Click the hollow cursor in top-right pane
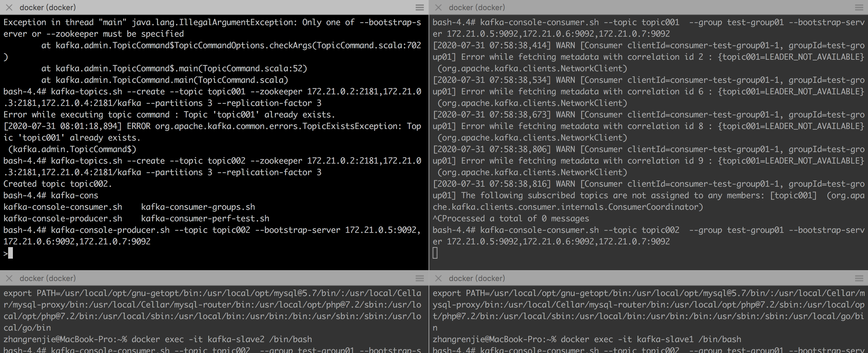This screenshot has width=868, height=353. 435,253
